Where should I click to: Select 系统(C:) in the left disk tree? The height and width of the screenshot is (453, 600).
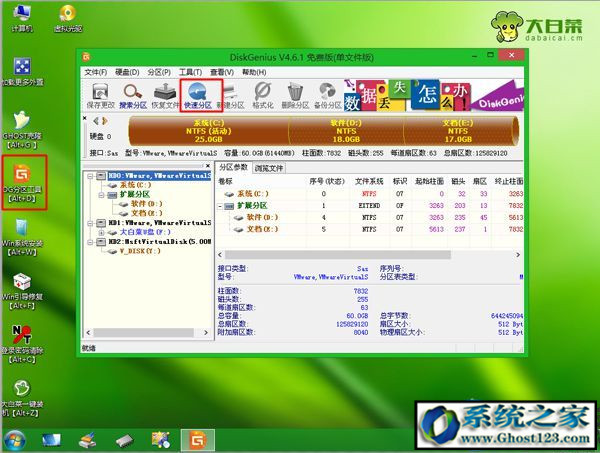(135, 185)
